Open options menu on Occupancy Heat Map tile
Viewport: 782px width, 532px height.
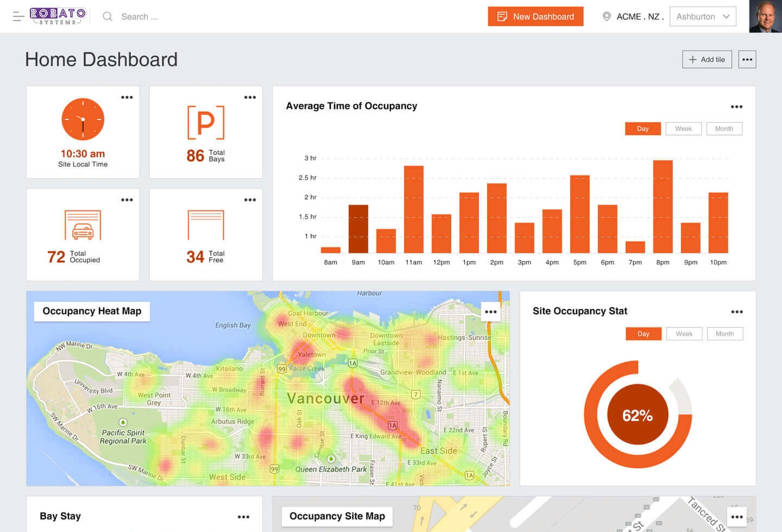pos(490,312)
